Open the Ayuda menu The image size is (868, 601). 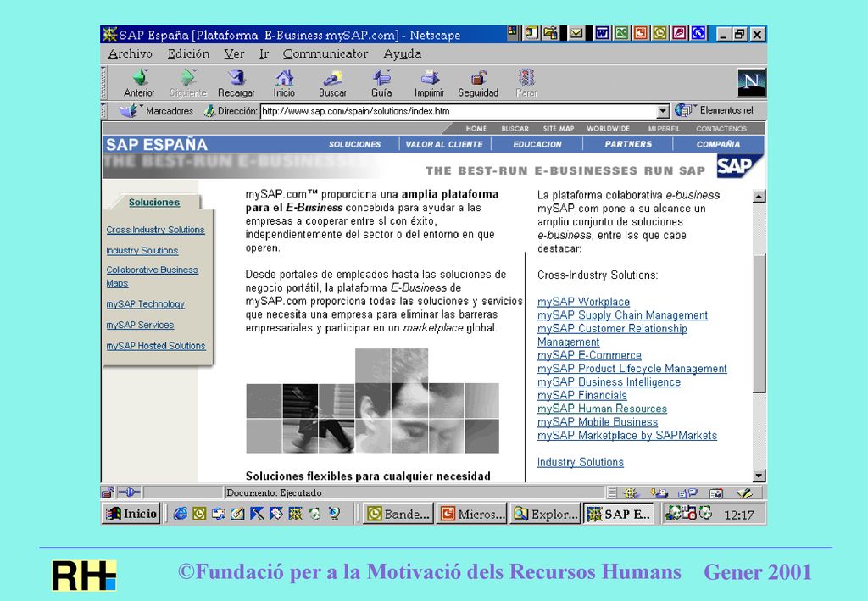[403, 53]
